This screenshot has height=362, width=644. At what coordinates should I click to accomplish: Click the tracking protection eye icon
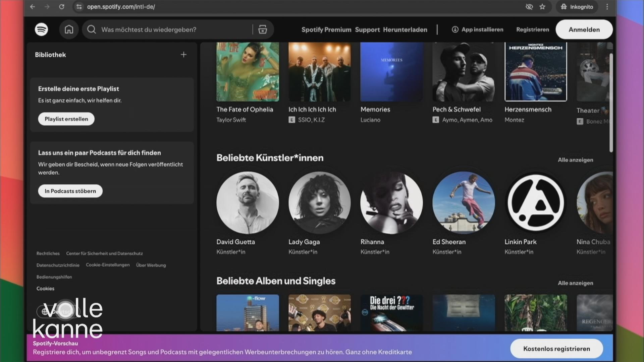[529, 7]
